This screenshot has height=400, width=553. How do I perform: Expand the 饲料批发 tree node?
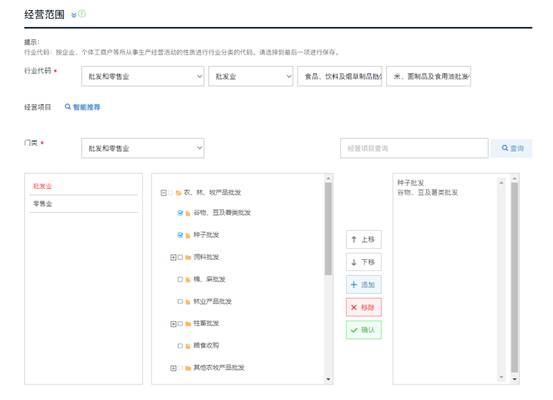tap(173, 257)
